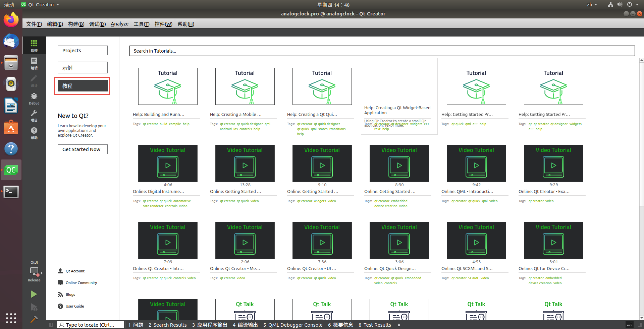Open Files manager from the dock
Screen dimensions: 644x329
tap(11, 63)
